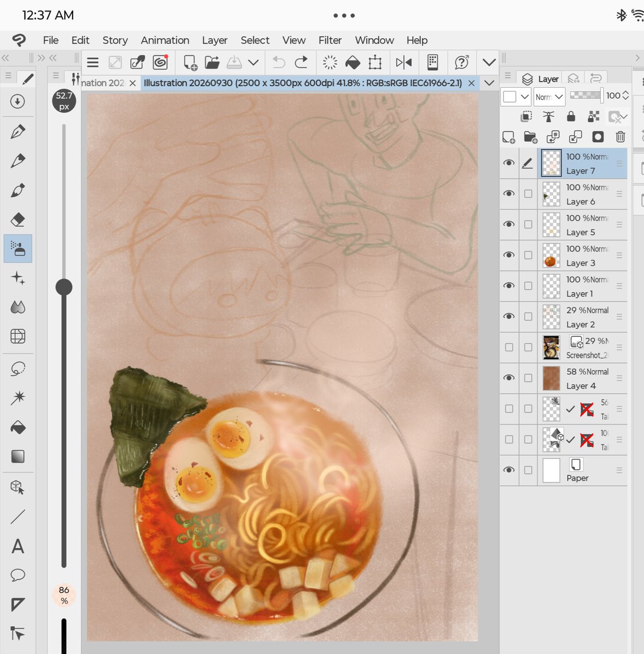Image resolution: width=644 pixels, height=654 pixels.
Task: Select the Lasso selection tool
Action: pyautogui.click(x=18, y=369)
